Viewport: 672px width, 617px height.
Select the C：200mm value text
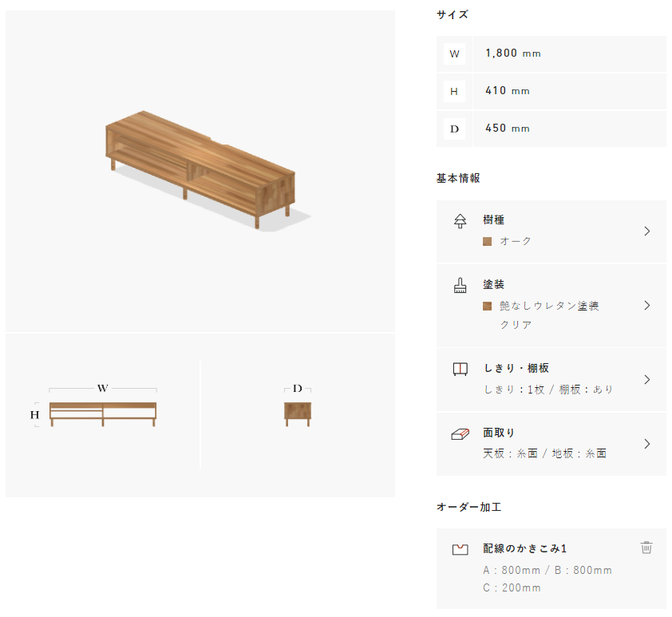point(512,587)
